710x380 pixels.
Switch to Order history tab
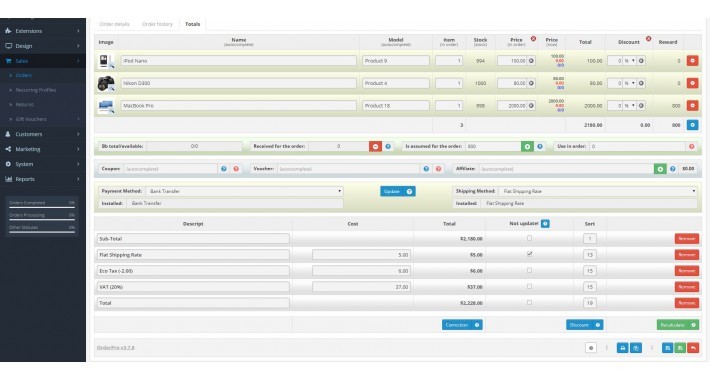pyautogui.click(x=157, y=24)
